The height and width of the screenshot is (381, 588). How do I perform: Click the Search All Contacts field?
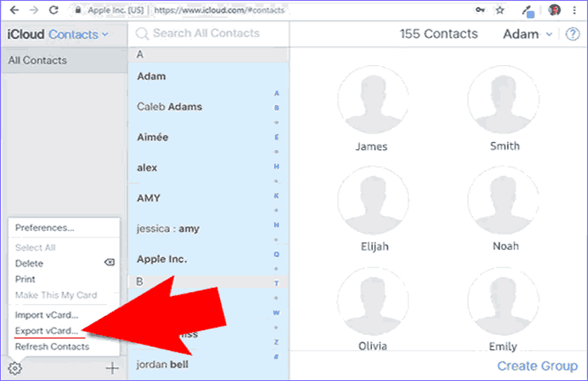coord(207,33)
